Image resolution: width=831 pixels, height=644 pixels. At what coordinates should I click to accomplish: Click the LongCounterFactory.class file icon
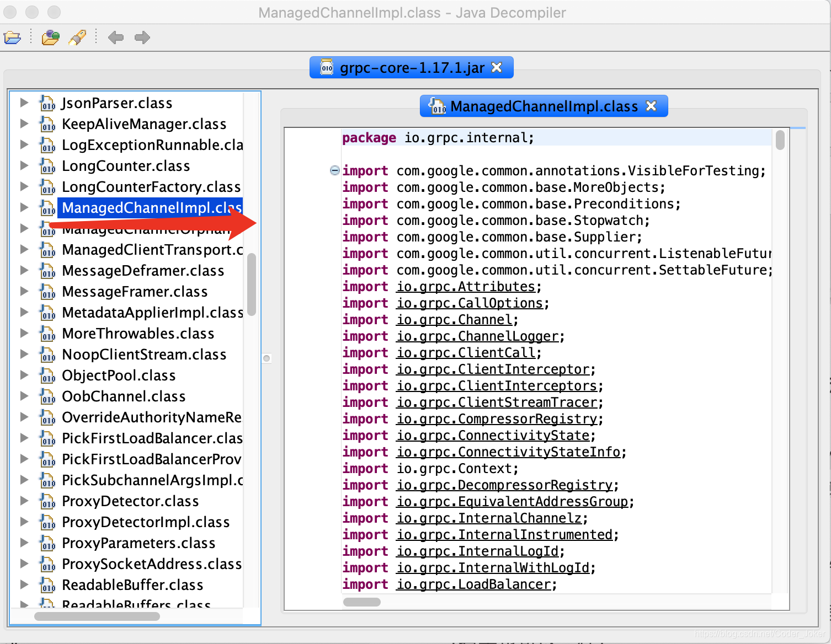[47, 187]
